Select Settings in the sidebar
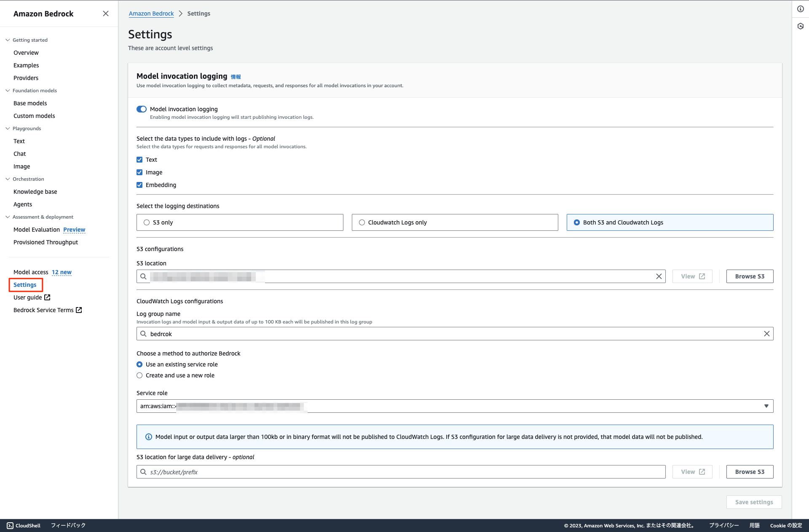The image size is (809, 532). coord(25,285)
